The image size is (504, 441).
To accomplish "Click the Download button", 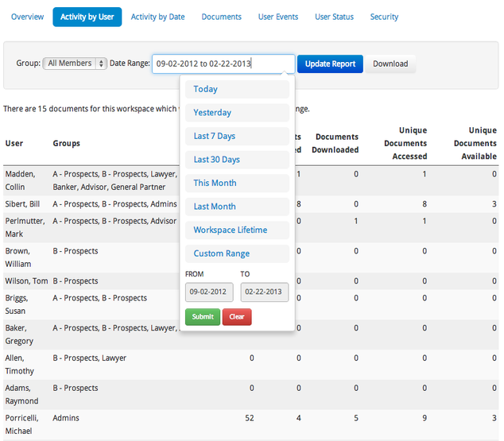I will pos(390,64).
